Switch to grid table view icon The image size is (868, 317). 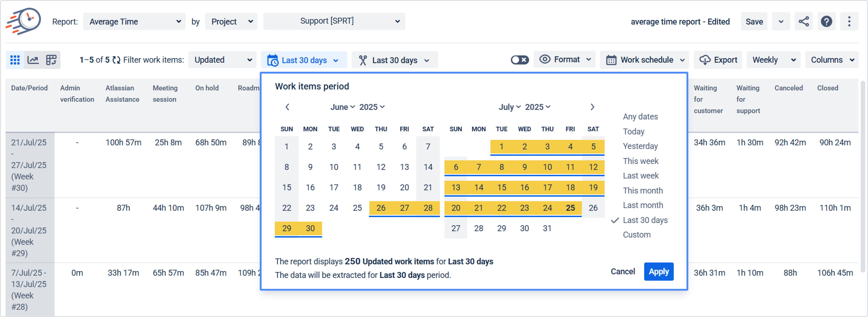pos(15,60)
